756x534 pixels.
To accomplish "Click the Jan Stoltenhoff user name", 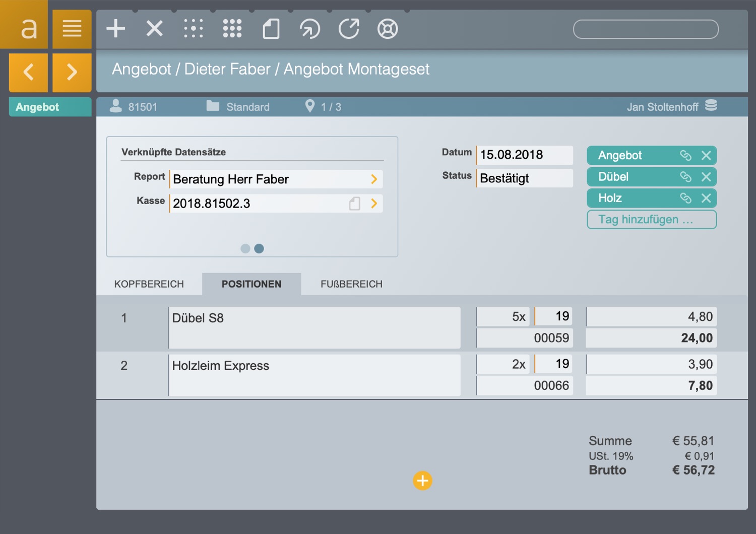I will click(662, 107).
